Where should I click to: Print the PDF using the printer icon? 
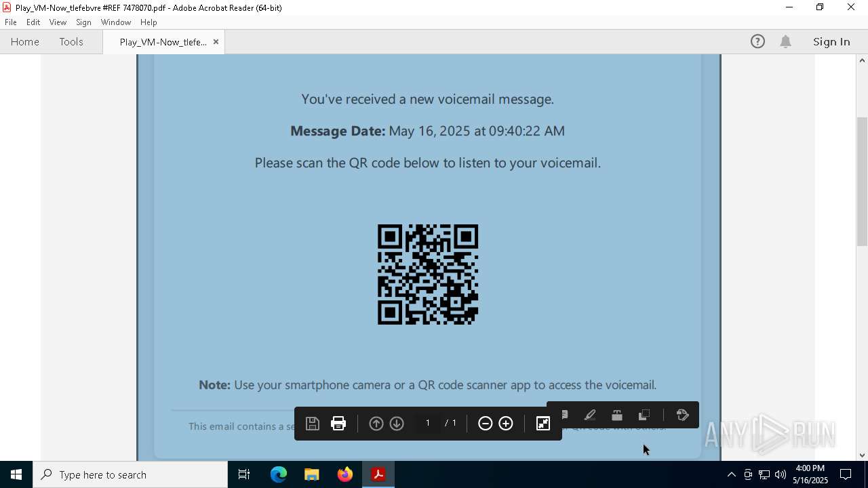click(338, 424)
